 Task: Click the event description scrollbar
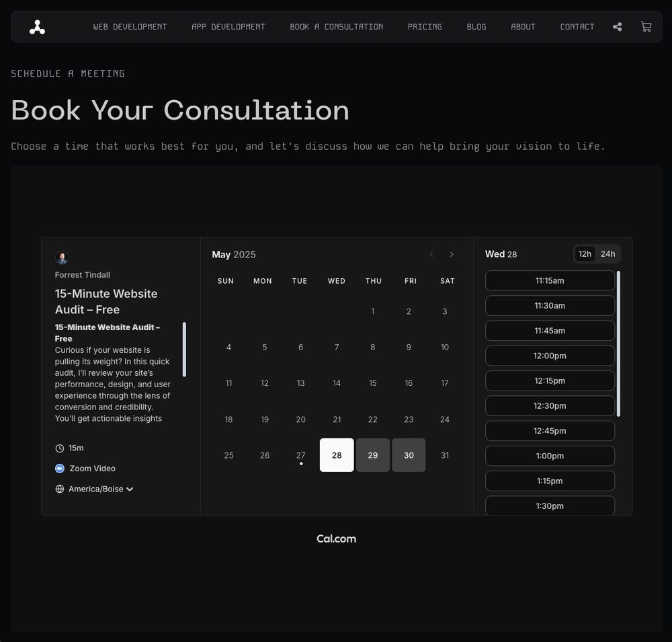[x=184, y=350]
